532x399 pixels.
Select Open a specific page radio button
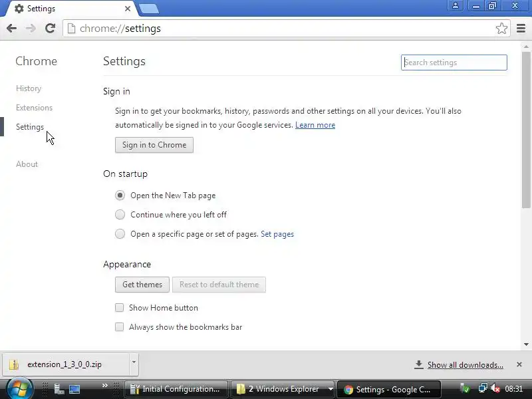[x=120, y=234]
